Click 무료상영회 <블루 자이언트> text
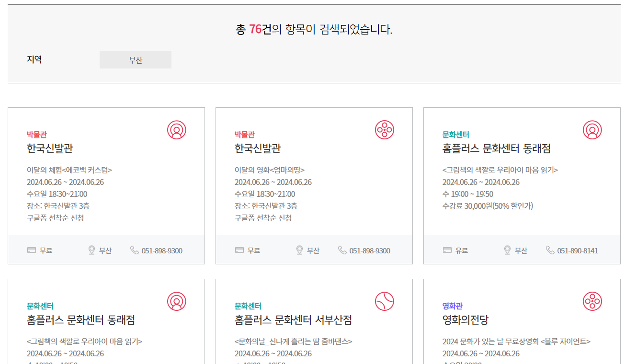Screen dimensions: 625x364 [547, 341]
